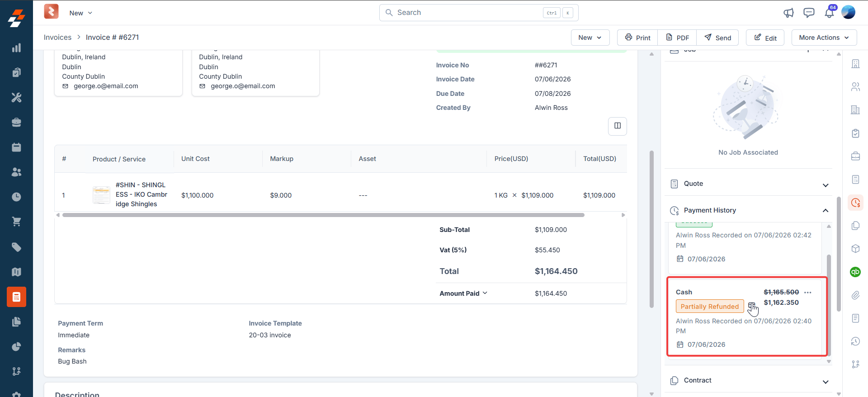
Task: Click the wrench and screwdriver sidebar icon
Action: click(16, 97)
